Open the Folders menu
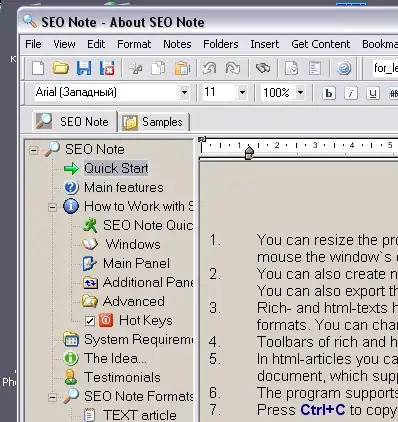 click(x=221, y=44)
